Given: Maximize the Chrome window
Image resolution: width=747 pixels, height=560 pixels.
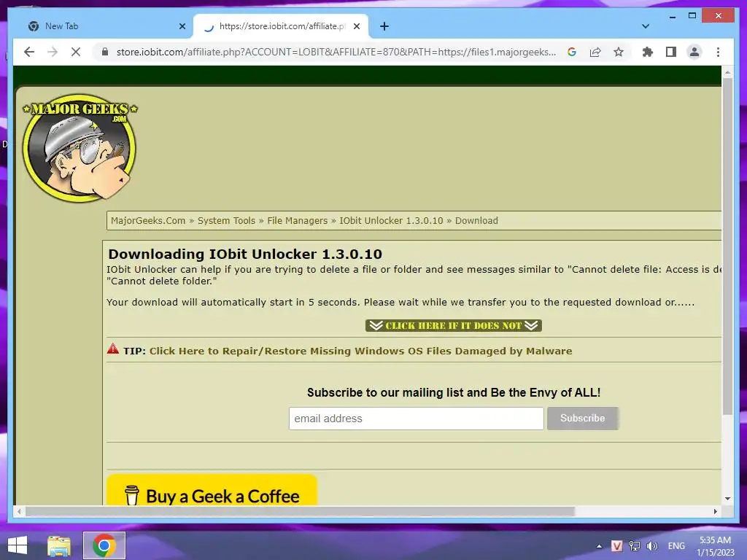Looking at the screenshot, I should point(692,16).
